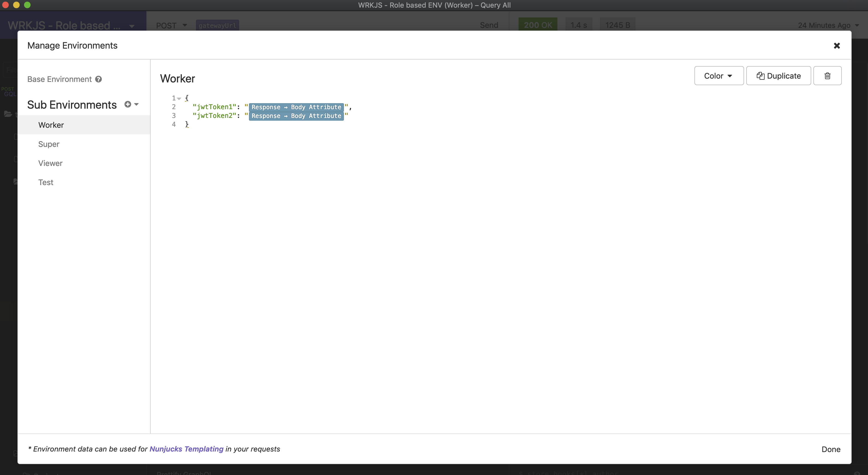Viewport: 868px width, 475px height.
Task: Click the Duplicate button
Action: (778, 76)
